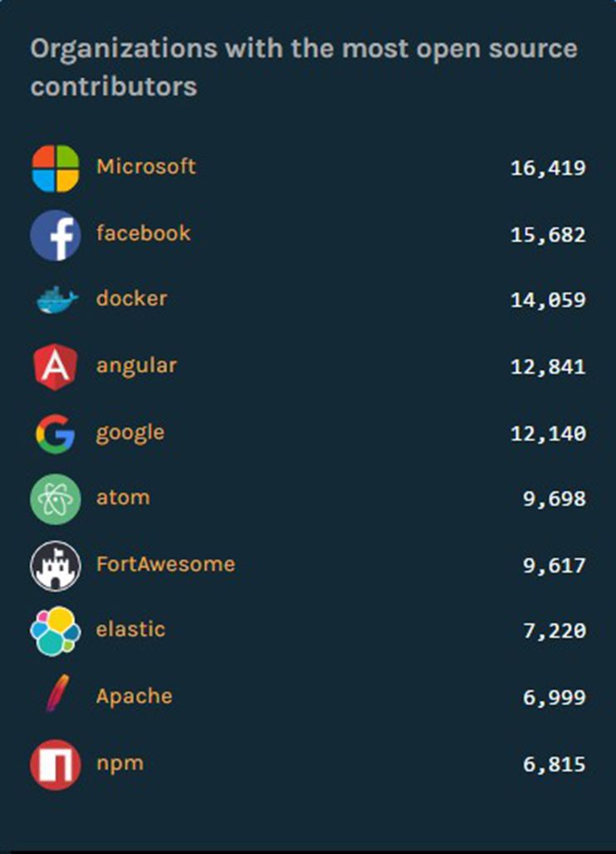
Task: Select the Apache name link
Action: [x=134, y=697]
